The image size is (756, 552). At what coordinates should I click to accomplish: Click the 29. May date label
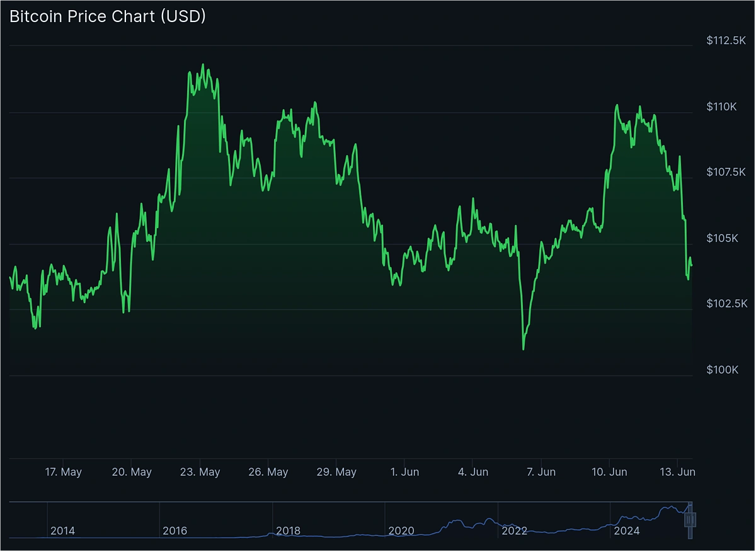336,472
